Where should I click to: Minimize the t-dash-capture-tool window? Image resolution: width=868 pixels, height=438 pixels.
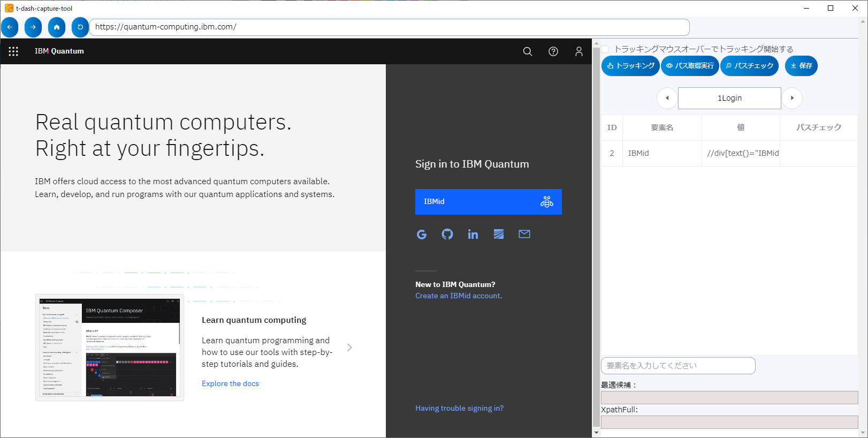point(806,8)
